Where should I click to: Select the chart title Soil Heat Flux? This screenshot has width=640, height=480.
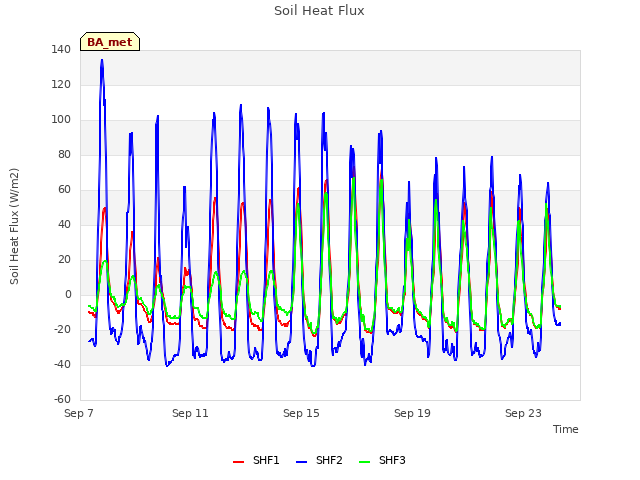[319, 11]
